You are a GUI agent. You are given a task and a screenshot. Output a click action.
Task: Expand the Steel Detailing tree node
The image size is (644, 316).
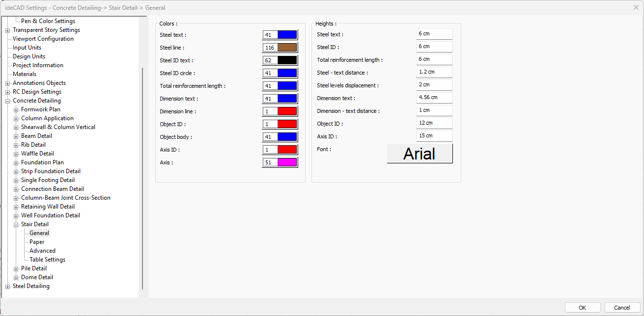coord(7,287)
